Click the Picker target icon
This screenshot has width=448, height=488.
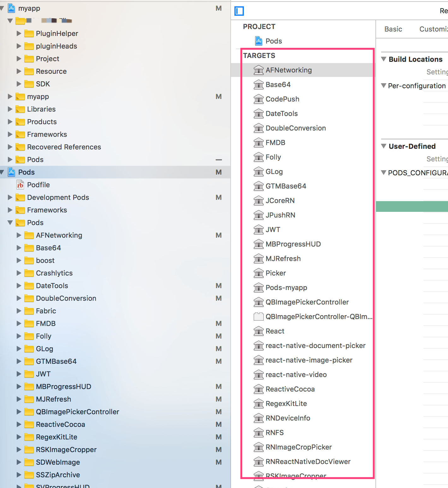[x=259, y=273]
